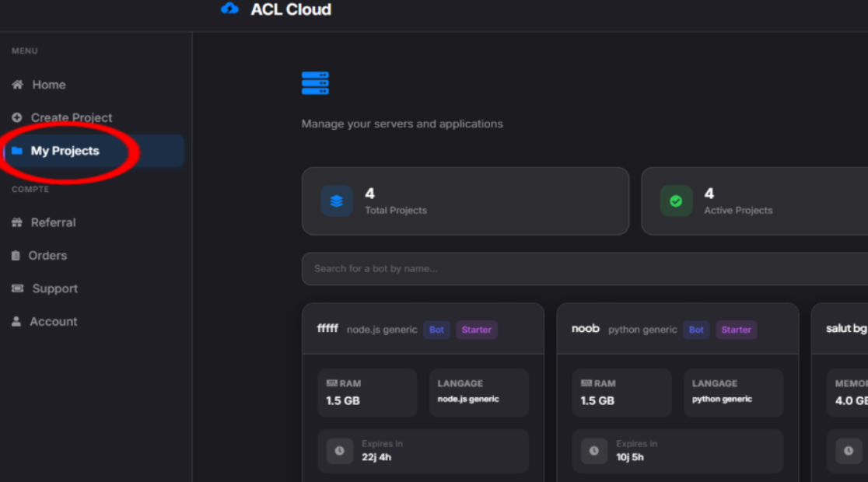Click the clock icon next to fffff expiry
The height and width of the screenshot is (482, 868).
[338, 451]
